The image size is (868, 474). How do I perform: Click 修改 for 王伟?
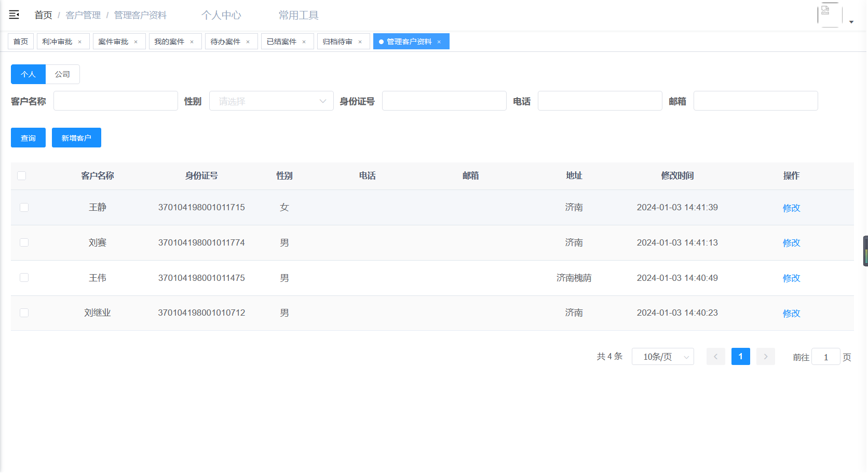coord(792,278)
